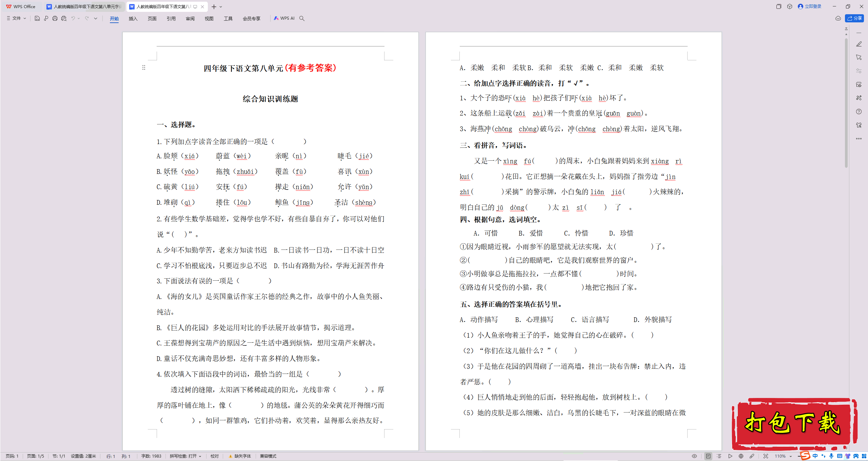Open the 插入 ribbon tab
This screenshot has width=868, height=461.
point(133,19)
